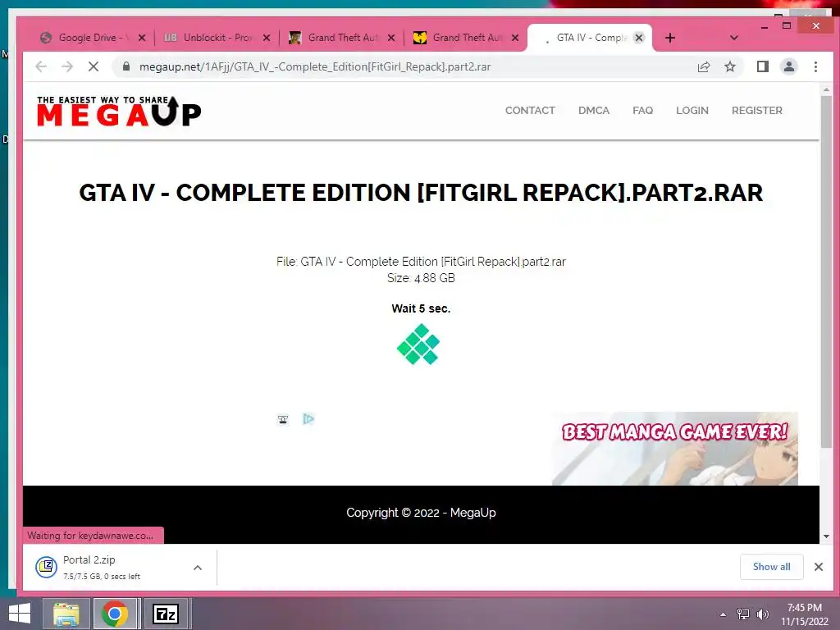The image size is (840, 630).
Task: Close the Google Drive tab
Action: [142, 38]
